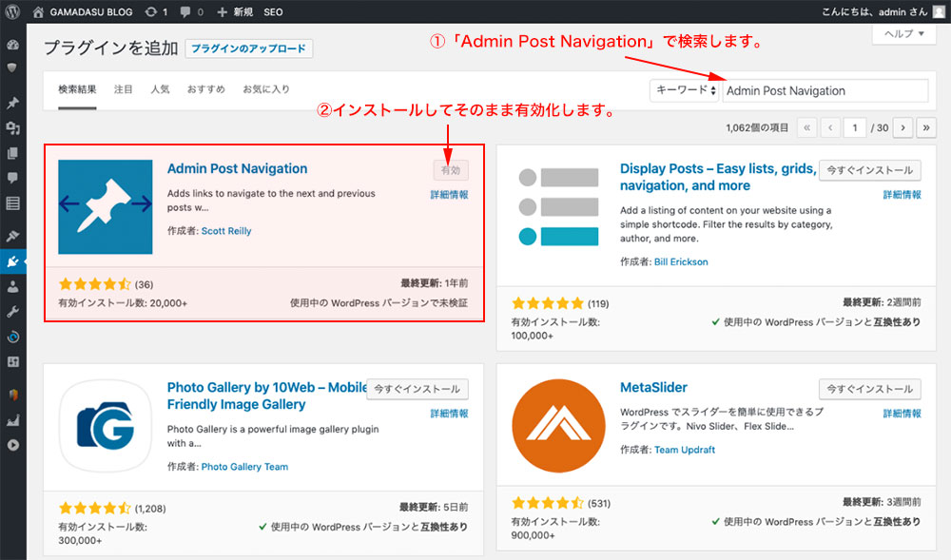This screenshot has height=560, width=951.
Task: Go to next results page
Action: point(903,127)
